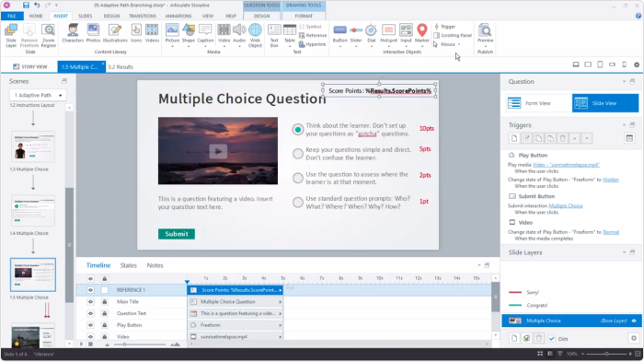Image resolution: width=644 pixels, height=362 pixels.
Task: Insert a Slider interactive object
Action: 356,35
